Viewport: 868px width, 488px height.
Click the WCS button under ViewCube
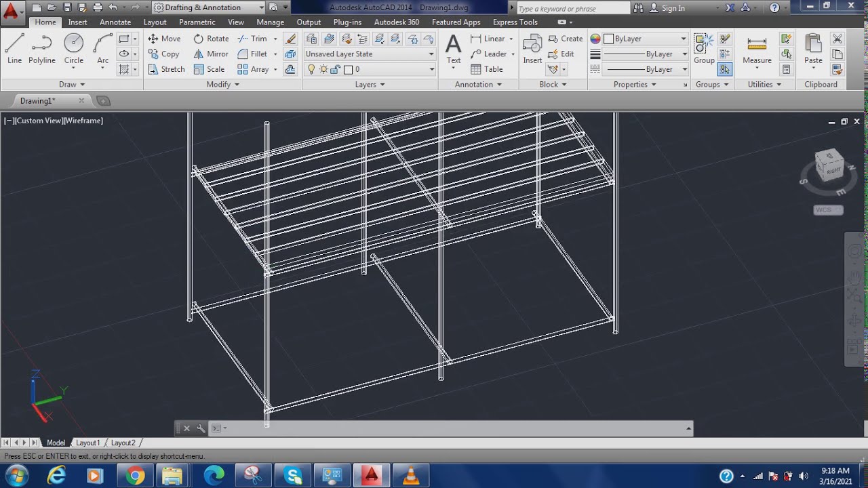pyautogui.click(x=827, y=210)
